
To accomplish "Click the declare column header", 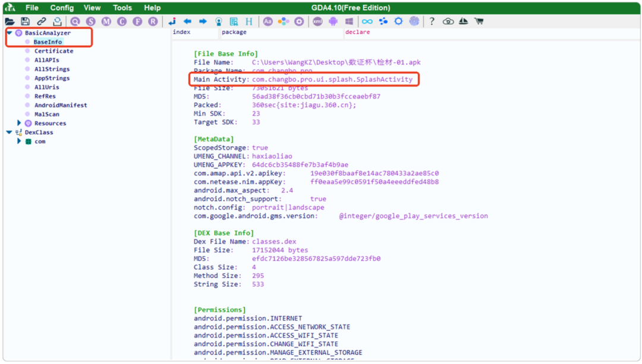I will [357, 32].
